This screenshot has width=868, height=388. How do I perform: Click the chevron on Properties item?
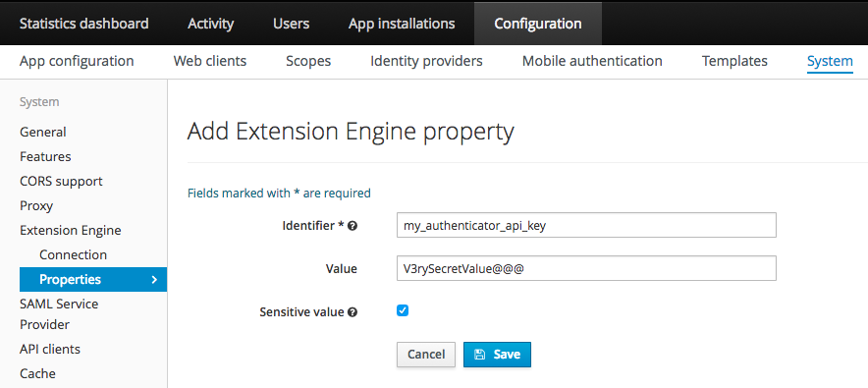tap(154, 280)
